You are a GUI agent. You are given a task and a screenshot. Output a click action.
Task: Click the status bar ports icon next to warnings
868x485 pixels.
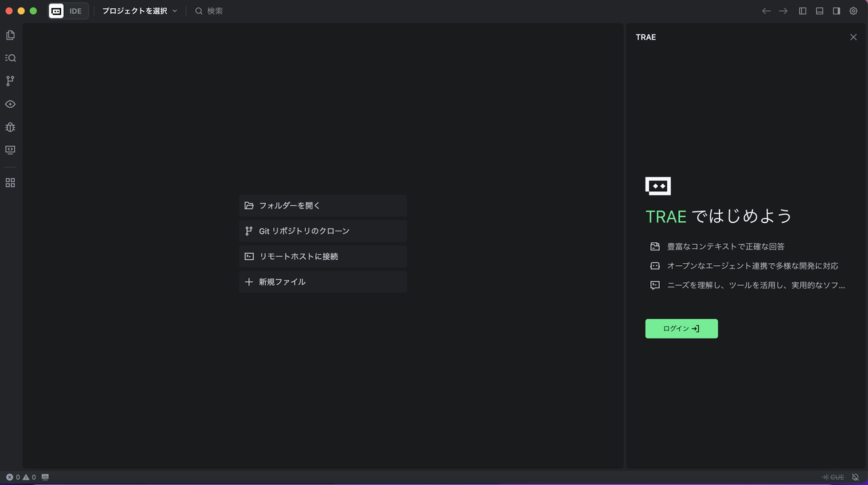(x=45, y=477)
